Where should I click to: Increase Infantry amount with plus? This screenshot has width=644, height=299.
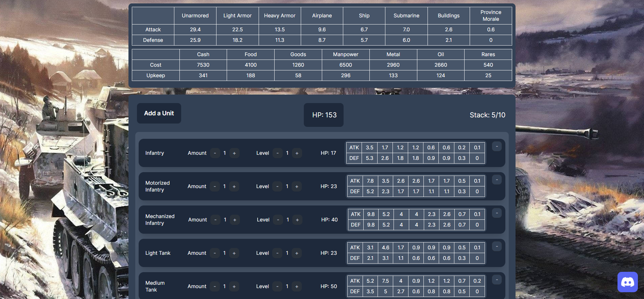(234, 153)
